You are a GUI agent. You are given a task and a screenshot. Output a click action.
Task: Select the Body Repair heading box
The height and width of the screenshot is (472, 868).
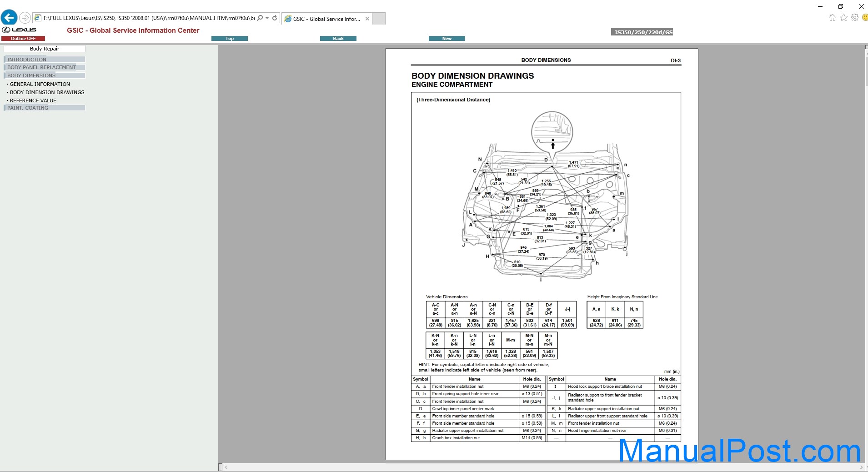45,49
